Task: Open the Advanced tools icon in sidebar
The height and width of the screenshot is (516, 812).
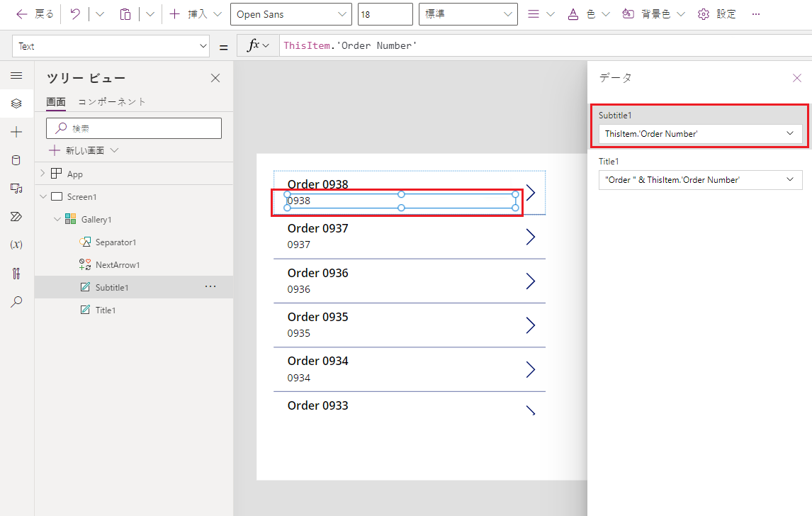Action: tap(16, 273)
